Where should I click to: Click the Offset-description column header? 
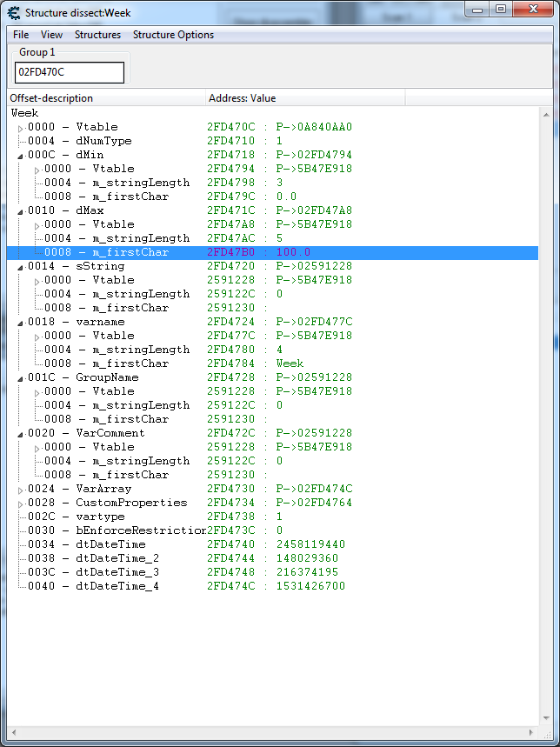tap(106, 98)
